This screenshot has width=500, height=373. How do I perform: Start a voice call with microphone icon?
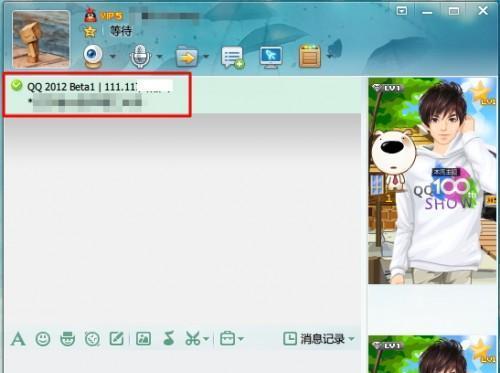[x=140, y=56]
